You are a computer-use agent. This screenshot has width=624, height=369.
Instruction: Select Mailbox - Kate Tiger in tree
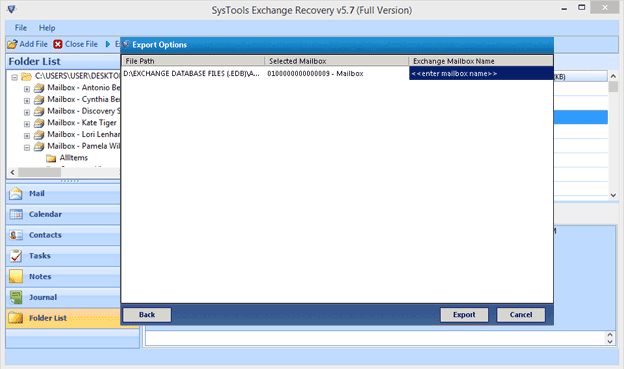pyautogui.click(x=82, y=123)
